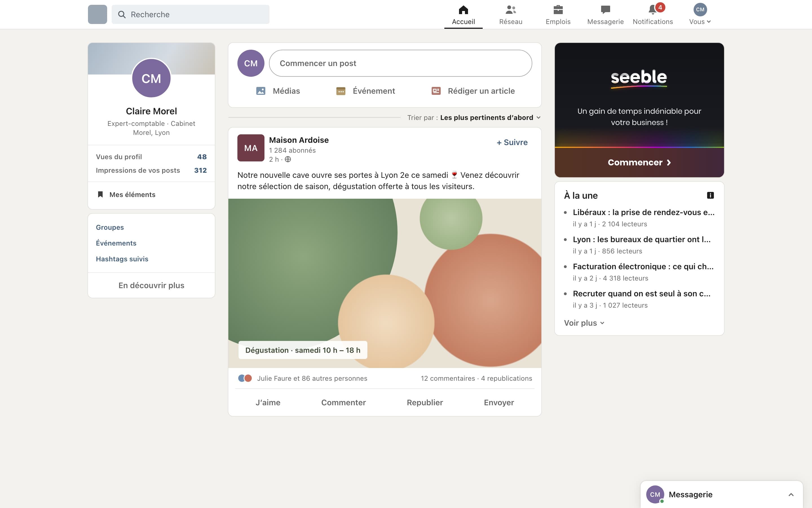
Task: Click the info icon in À la une
Action: [x=710, y=195]
